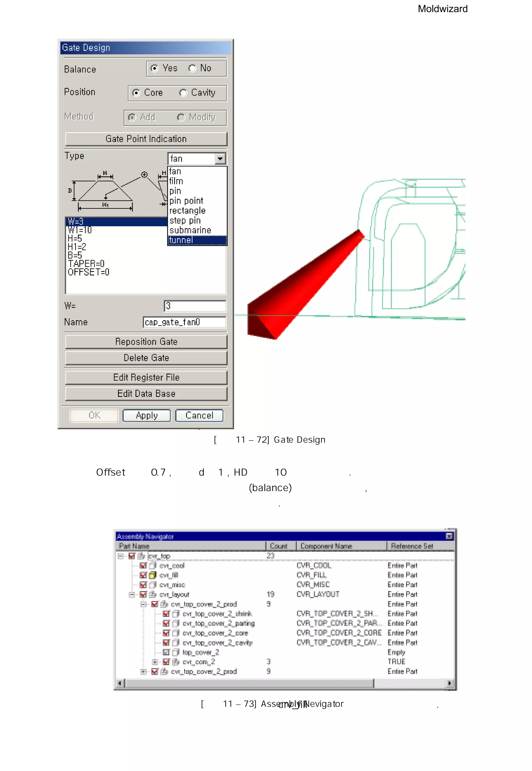Click Count column header

pos(281,546)
